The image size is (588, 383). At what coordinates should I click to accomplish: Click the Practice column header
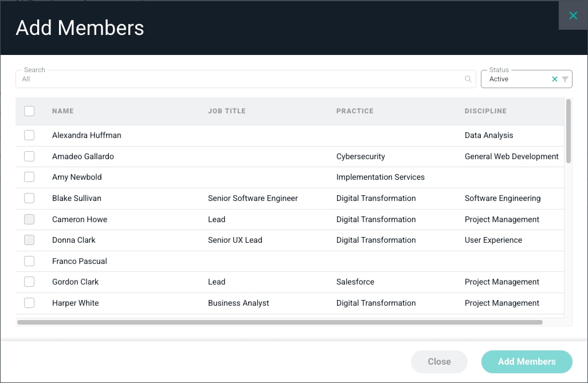pos(355,111)
